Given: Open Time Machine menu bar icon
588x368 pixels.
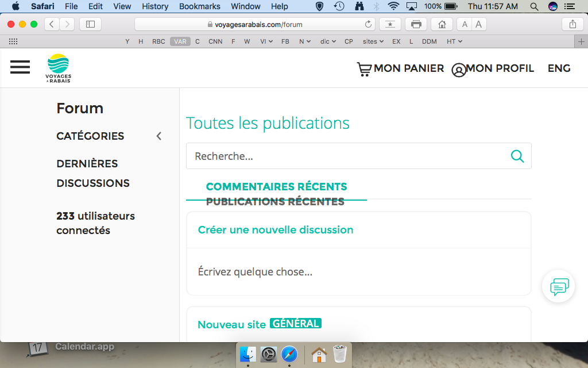Looking at the screenshot, I should [339, 6].
